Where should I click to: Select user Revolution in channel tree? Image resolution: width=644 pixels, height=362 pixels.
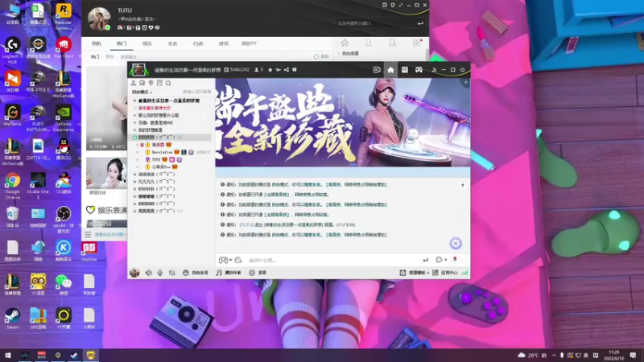pyautogui.click(x=163, y=152)
